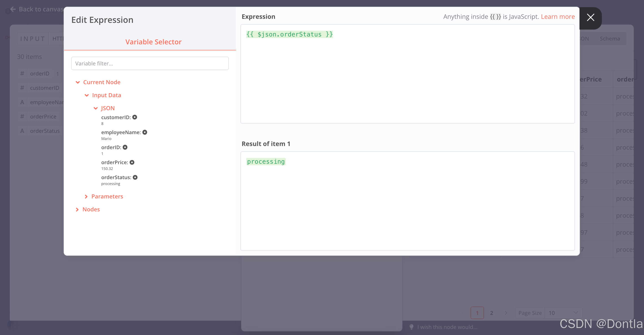Screen dimensions: 644x335
Task: Select the orderStatus variable dot
Action: 135,177
